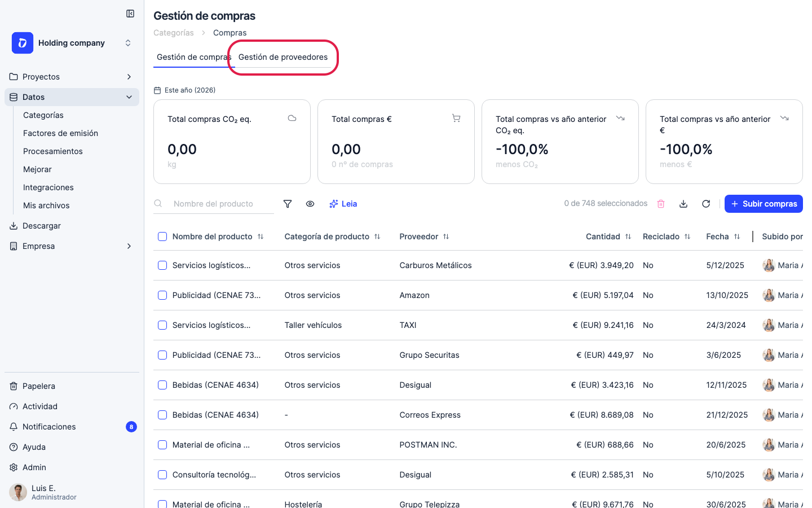Click the date 24/3/2024

pyautogui.click(x=726, y=325)
